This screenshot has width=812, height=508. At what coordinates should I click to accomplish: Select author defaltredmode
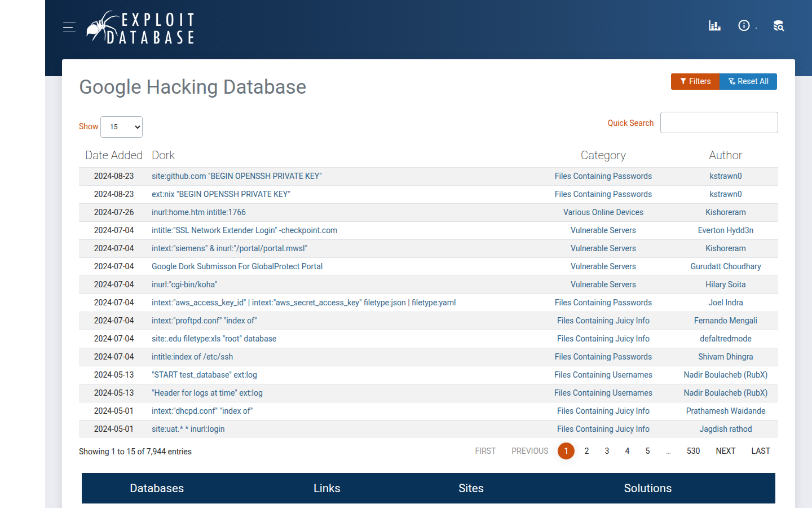(x=726, y=339)
